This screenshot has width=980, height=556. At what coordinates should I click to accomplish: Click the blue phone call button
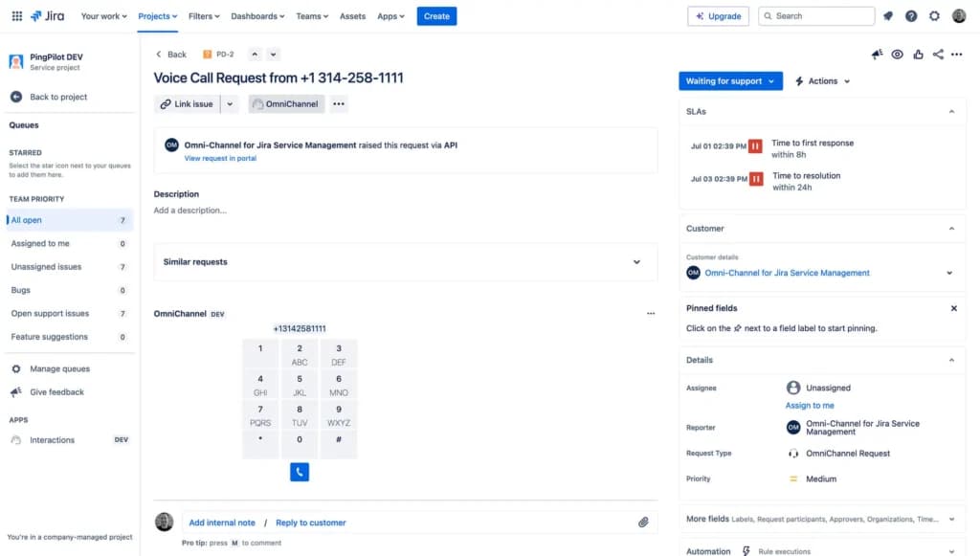coord(300,473)
